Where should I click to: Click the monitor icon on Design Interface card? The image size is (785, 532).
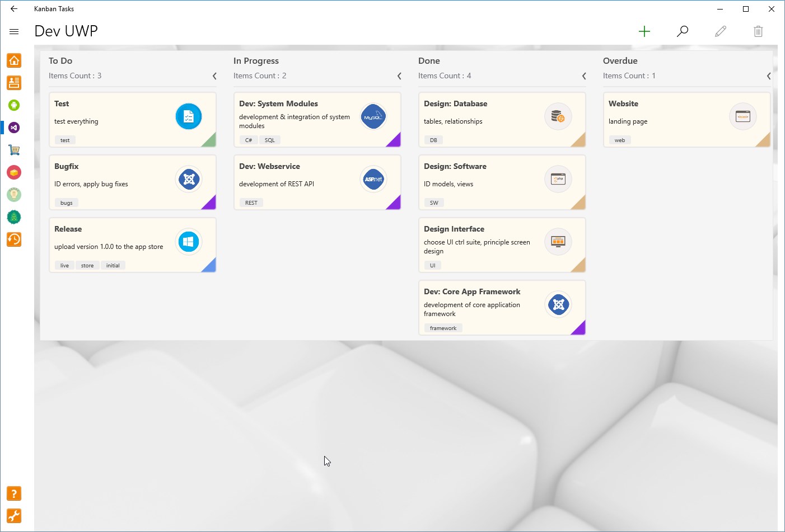(558, 242)
